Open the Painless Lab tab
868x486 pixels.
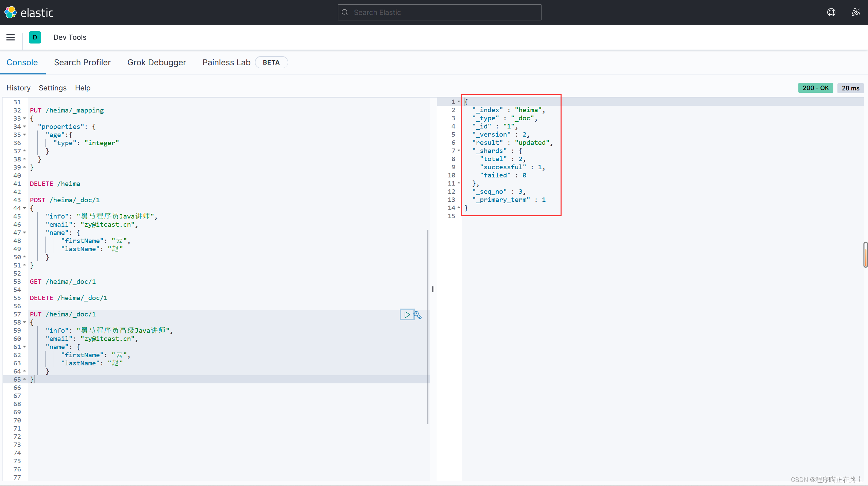pyautogui.click(x=226, y=63)
